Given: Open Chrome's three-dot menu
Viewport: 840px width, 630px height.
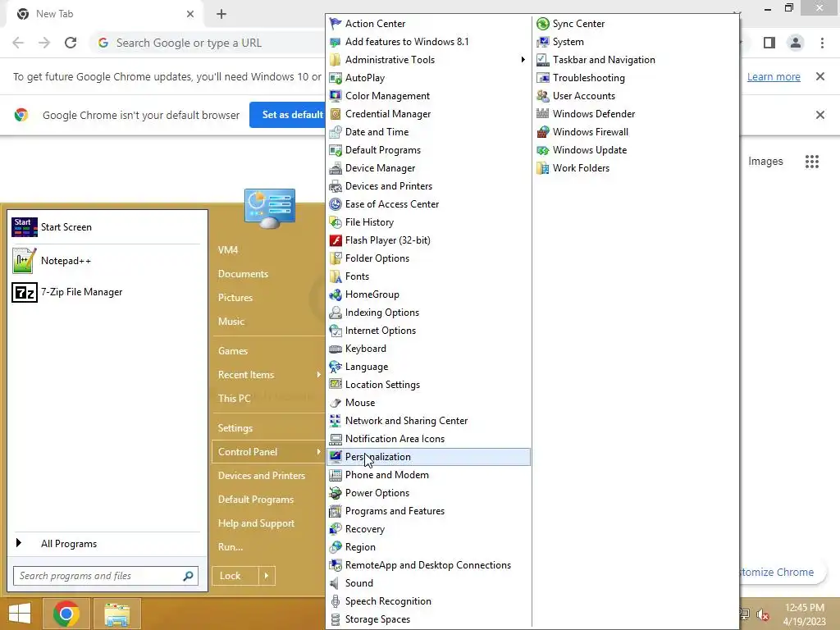Looking at the screenshot, I should point(822,43).
